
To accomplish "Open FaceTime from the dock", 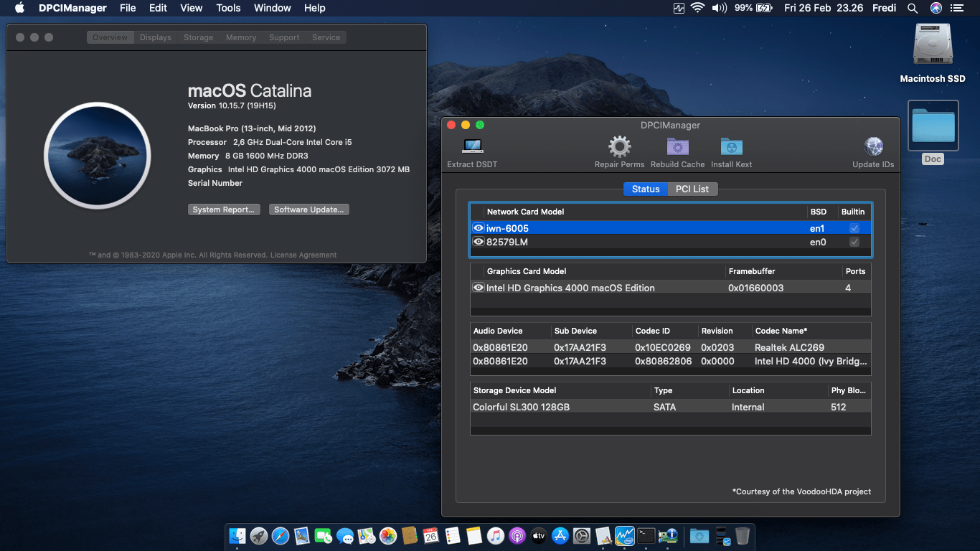I will click(x=324, y=535).
